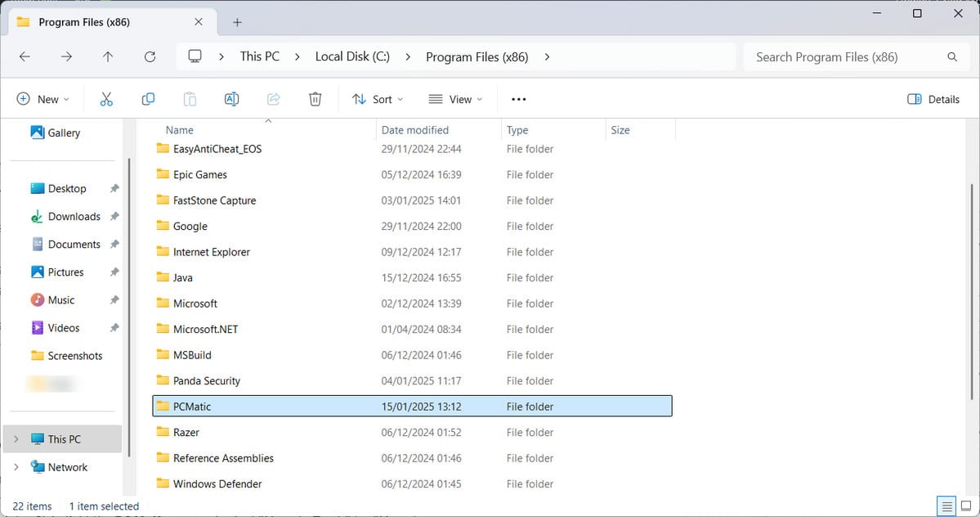
Task: Select the MSBuild folder
Action: [x=413, y=354]
